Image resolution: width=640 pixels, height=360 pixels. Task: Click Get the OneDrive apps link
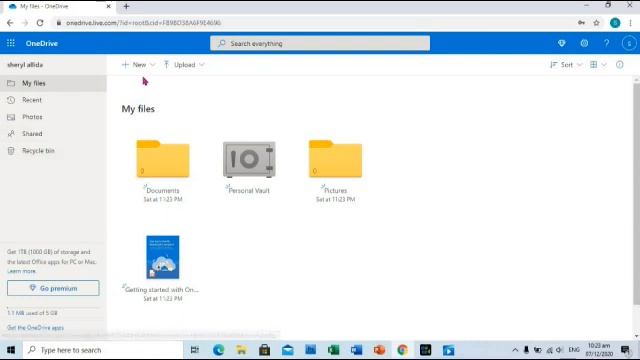[36, 328]
